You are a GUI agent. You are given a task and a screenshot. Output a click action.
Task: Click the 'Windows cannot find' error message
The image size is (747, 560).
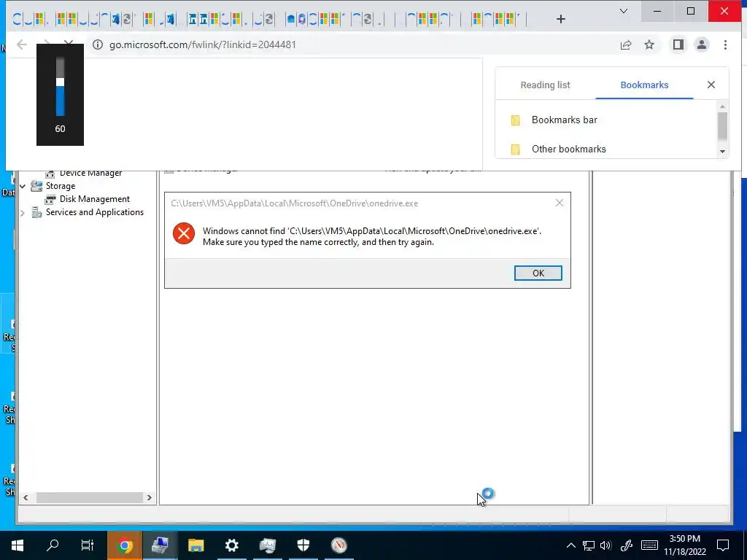371,237
